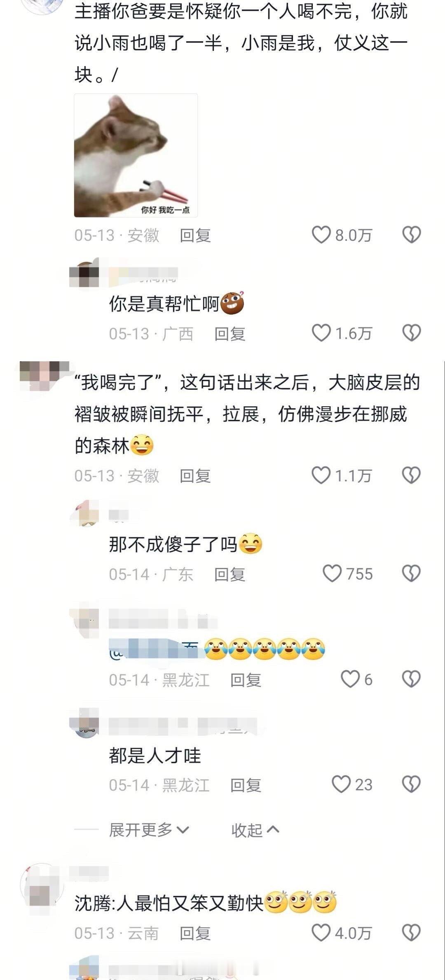Like the crying emoji reply with 6 likes
The height and width of the screenshot is (980, 445).
point(351,679)
